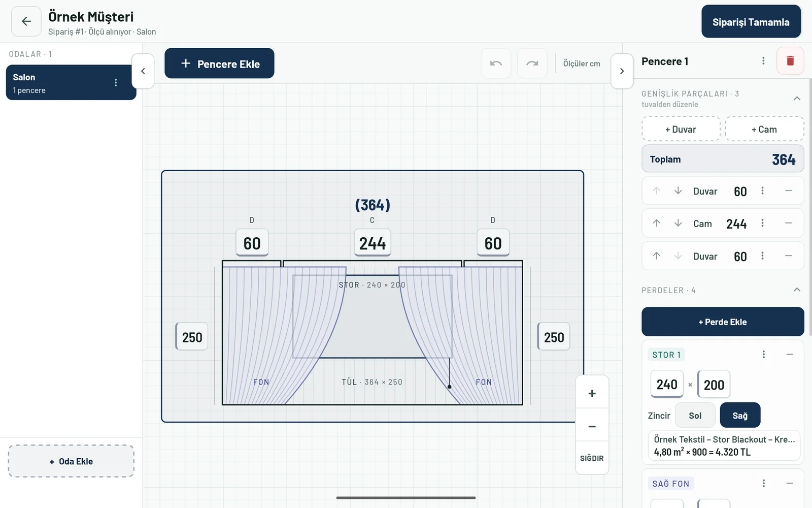Zoom in canvas with plus icon

[592, 393]
